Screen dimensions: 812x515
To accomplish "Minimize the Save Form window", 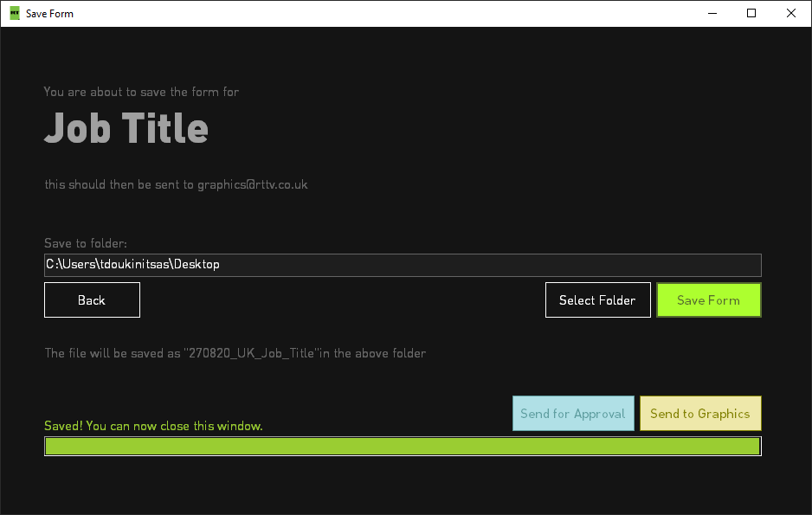I will [x=712, y=14].
